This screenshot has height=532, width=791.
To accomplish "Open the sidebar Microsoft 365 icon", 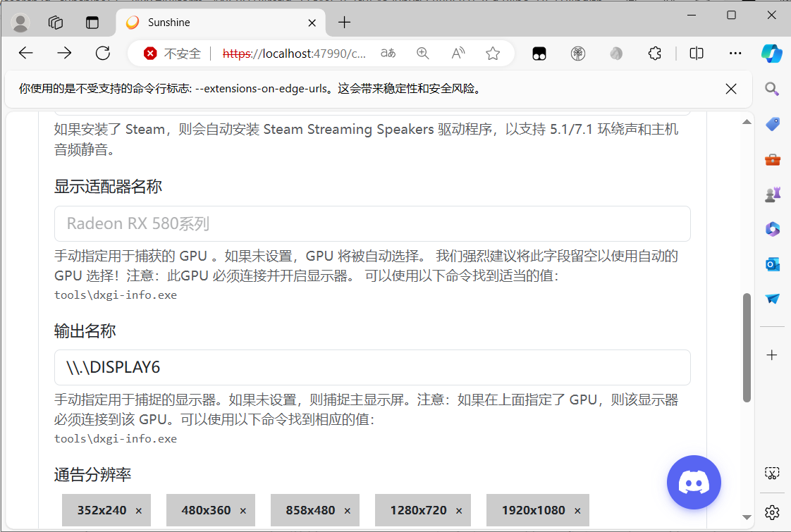I will (x=773, y=229).
